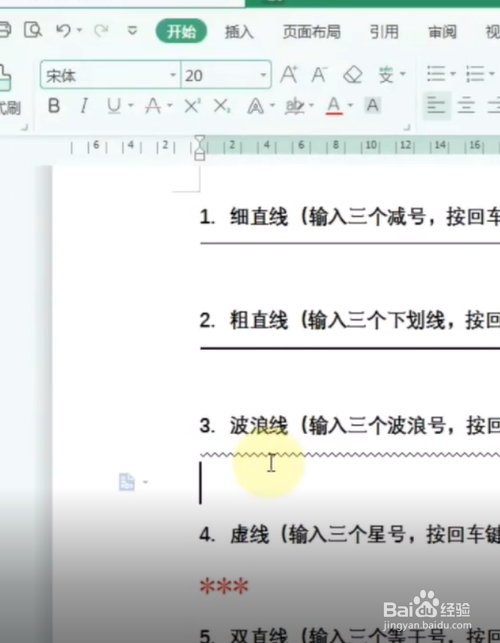Decrease font size with A- icon
500x643 pixels.
pos(319,75)
